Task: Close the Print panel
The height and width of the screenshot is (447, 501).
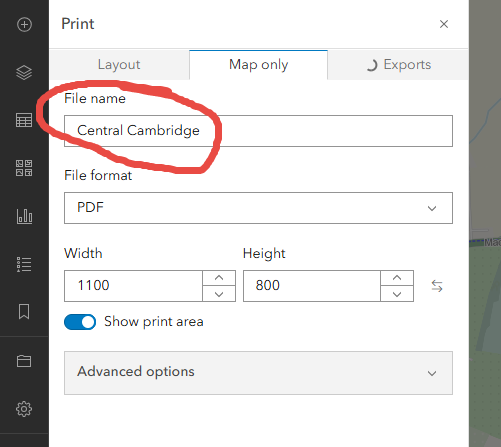Action: coord(444,24)
